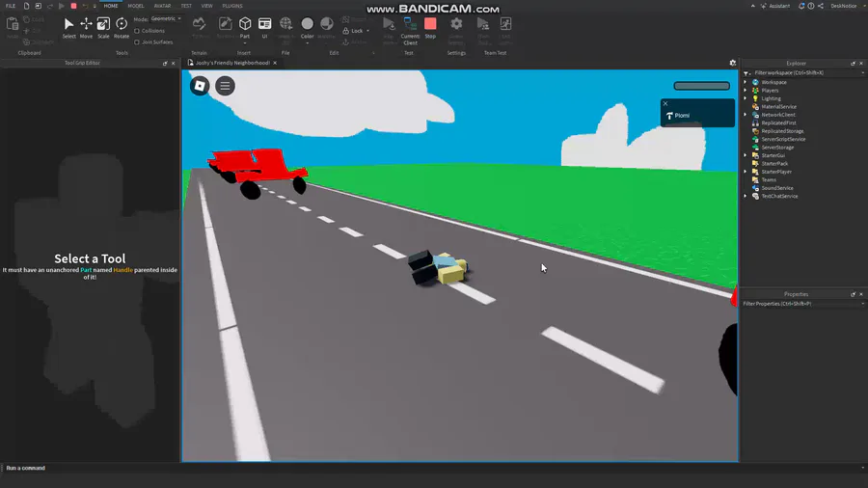Open the FILE menu
This screenshot has width=868, height=488.
11,6
